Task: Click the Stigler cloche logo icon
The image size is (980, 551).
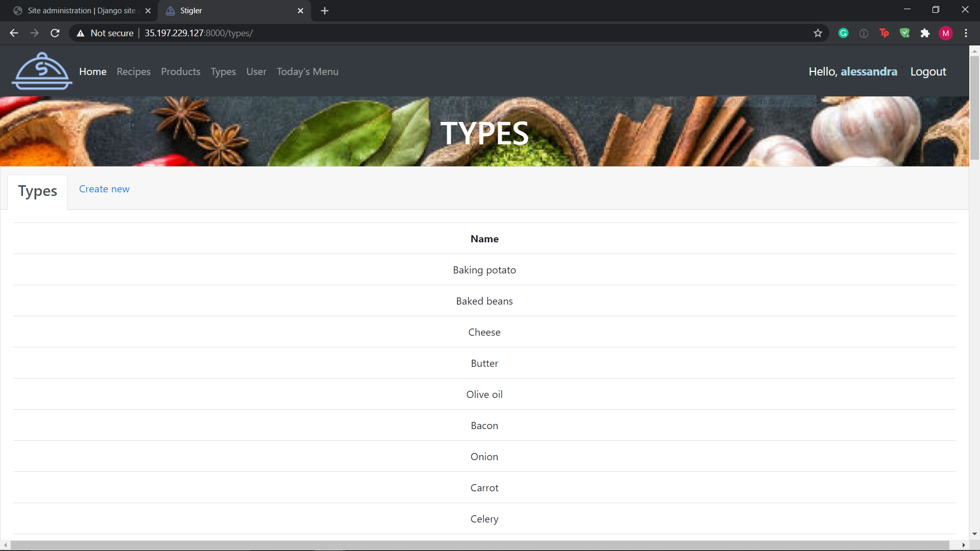Action: coord(42,71)
